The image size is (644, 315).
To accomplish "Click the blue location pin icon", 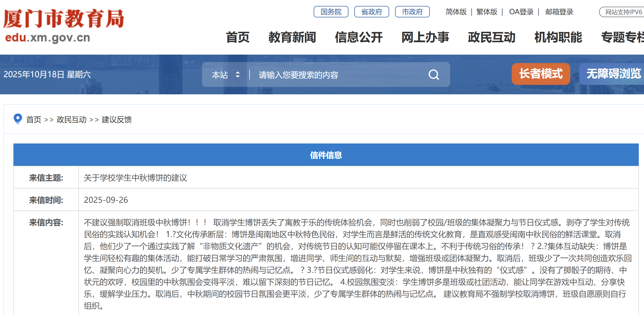I will coord(18,119).
